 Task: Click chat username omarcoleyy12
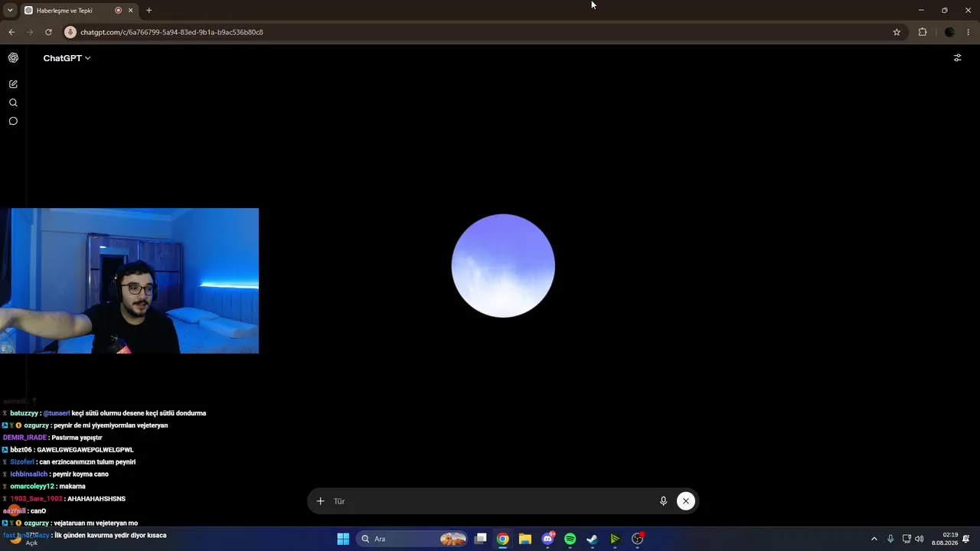point(32,487)
